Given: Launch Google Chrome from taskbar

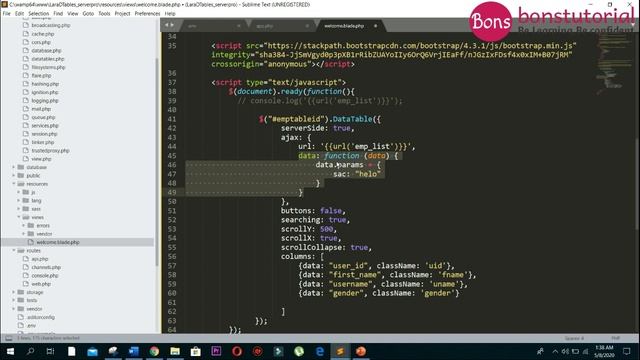Looking at the screenshot, I should (154, 351).
